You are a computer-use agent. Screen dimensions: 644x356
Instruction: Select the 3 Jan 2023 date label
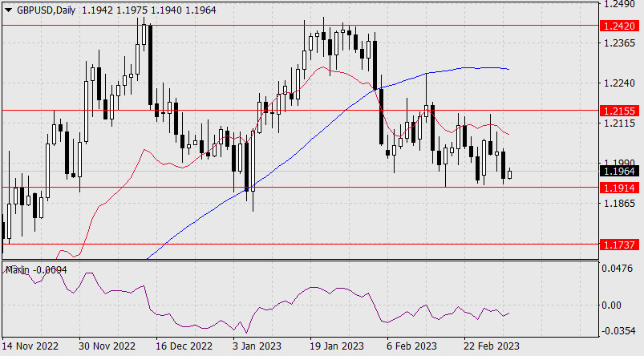[257, 346]
